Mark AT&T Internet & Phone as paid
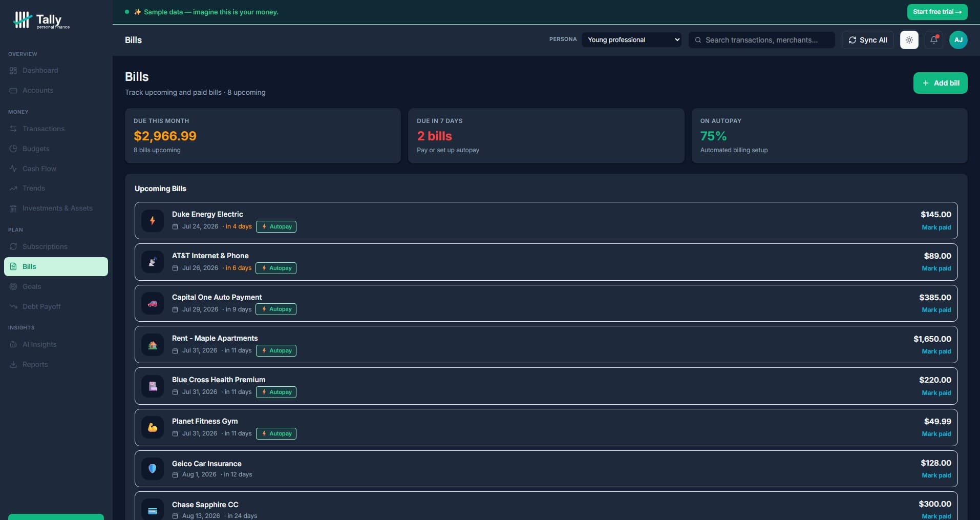The width and height of the screenshot is (980, 520). (x=936, y=268)
